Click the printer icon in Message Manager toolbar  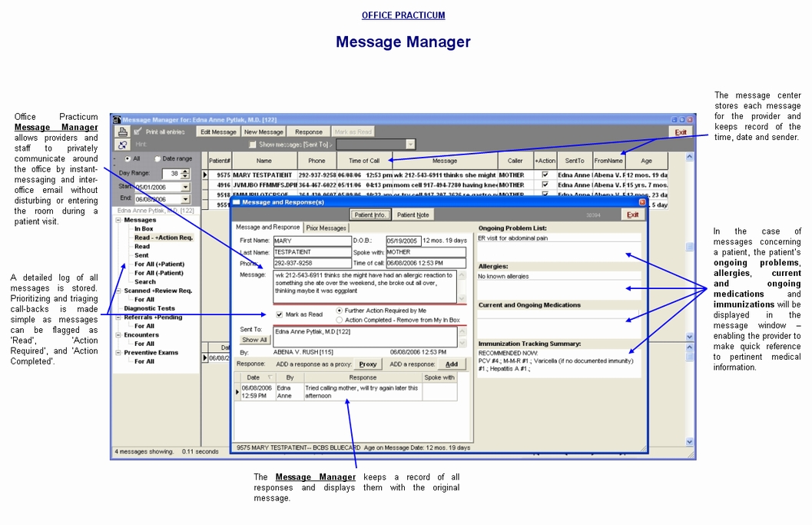(x=122, y=131)
